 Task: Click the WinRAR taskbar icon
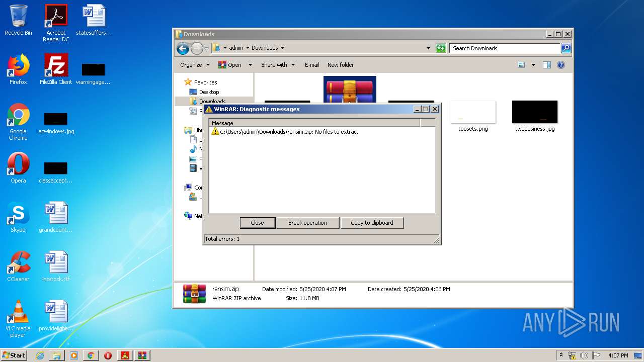coord(142,355)
